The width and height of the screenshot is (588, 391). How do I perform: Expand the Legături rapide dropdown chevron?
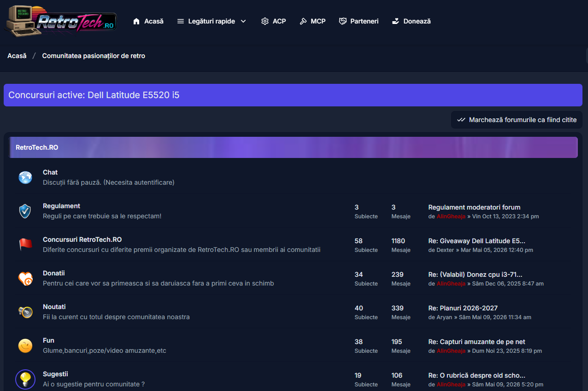coord(243,21)
